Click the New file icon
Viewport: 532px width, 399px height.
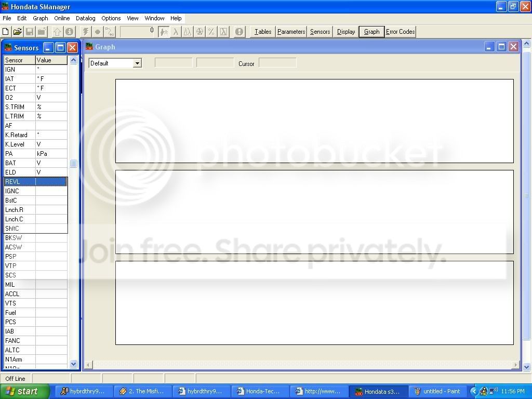6,32
